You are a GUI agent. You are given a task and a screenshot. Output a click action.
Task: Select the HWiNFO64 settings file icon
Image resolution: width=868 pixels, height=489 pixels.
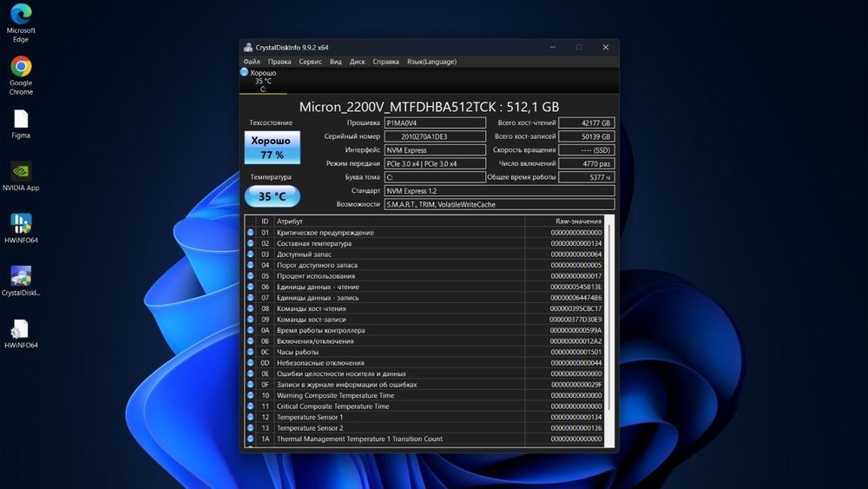coord(21,334)
